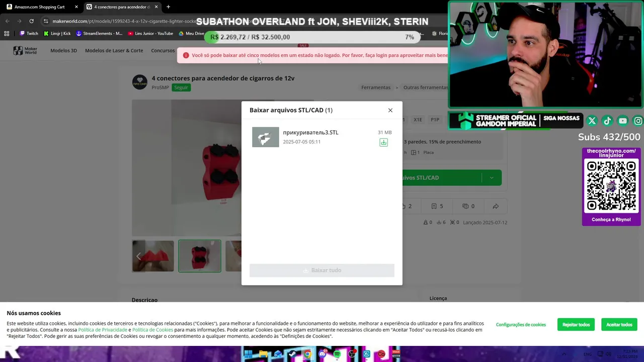The image size is (644, 362).
Task: Close the Amazon.com Shopping Cart tab
Action: point(76,7)
